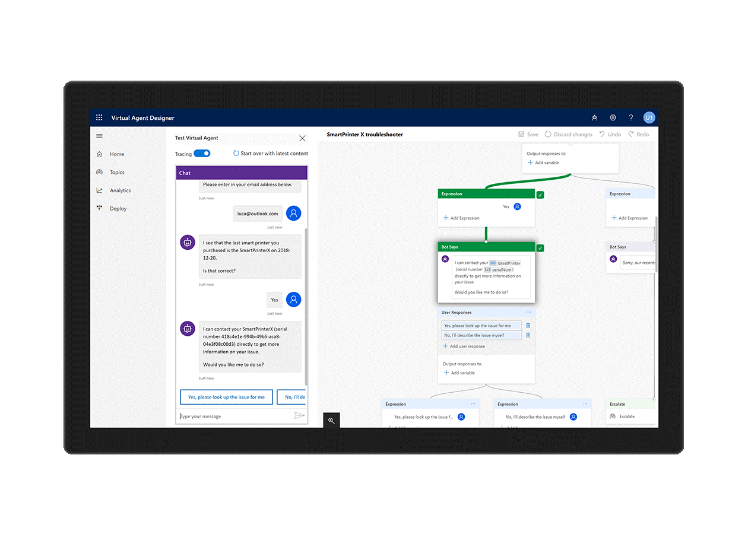748x560 pixels.
Task: Click the send message arrow icon
Action: [299, 416]
